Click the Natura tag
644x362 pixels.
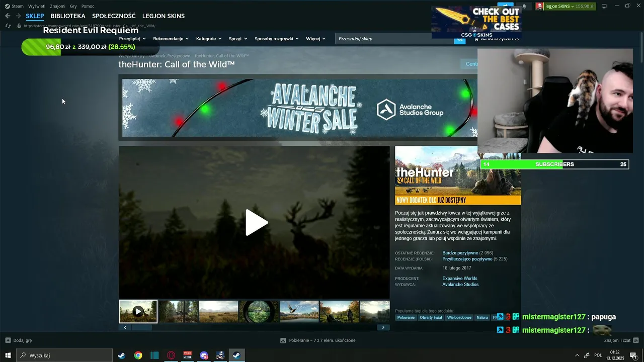(x=482, y=318)
